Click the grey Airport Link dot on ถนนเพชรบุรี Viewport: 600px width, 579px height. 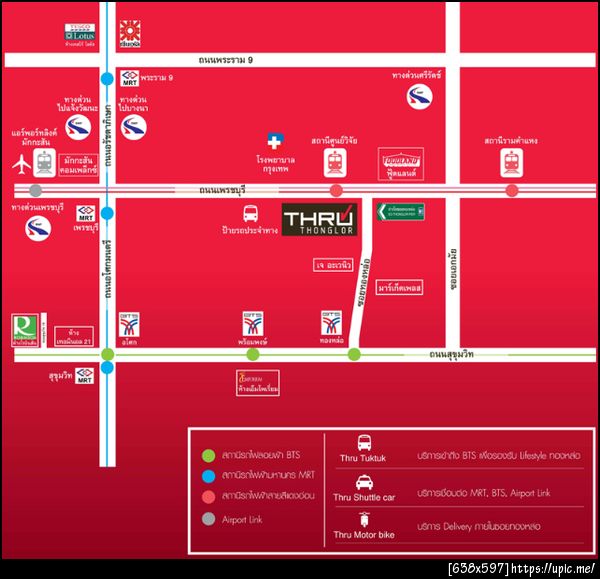tap(36, 190)
